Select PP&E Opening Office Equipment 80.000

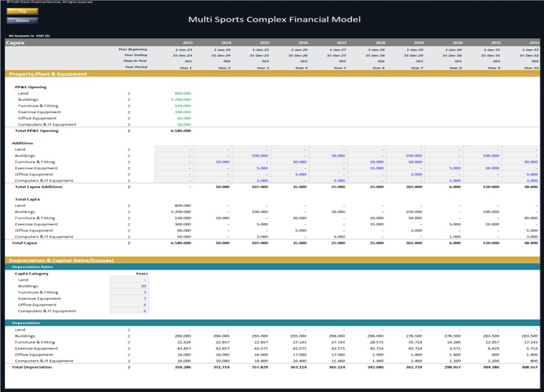click(184, 118)
